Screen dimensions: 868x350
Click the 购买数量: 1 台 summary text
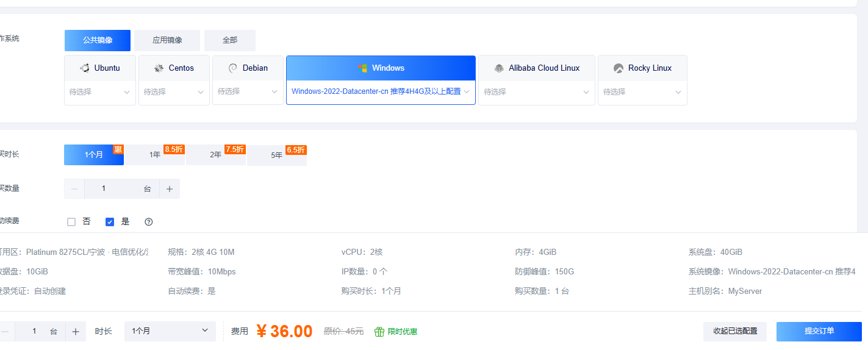(542, 291)
